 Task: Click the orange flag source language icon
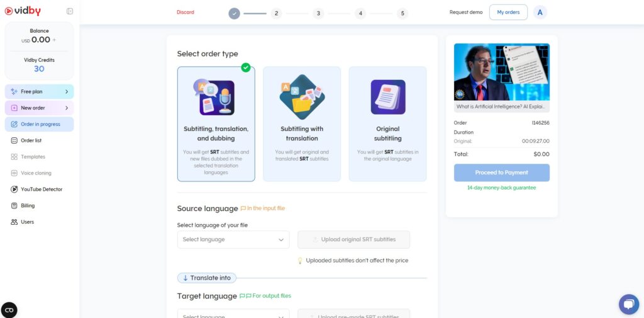[243, 208]
